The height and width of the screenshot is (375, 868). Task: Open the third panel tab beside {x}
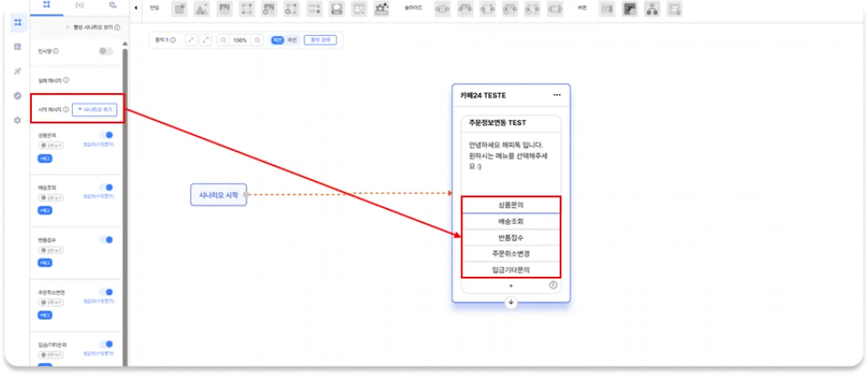coord(112,5)
